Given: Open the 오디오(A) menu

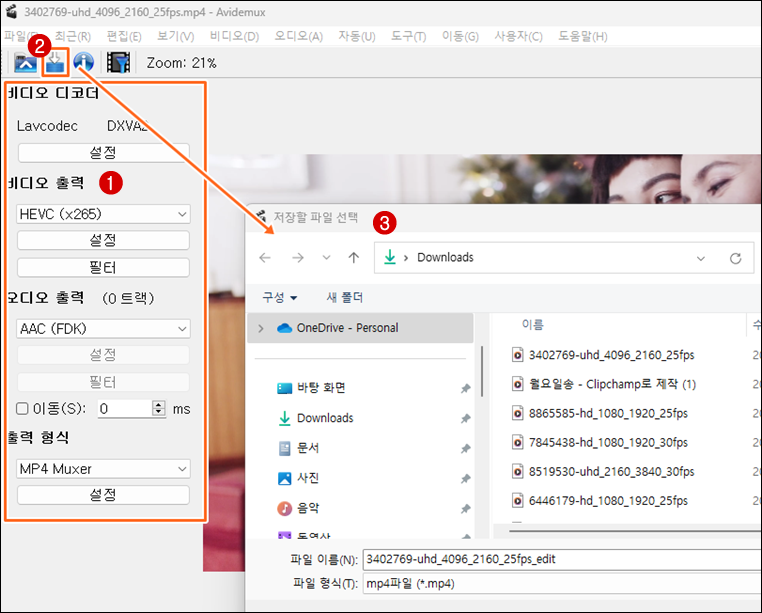Looking at the screenshot, I should pos(298,36).
